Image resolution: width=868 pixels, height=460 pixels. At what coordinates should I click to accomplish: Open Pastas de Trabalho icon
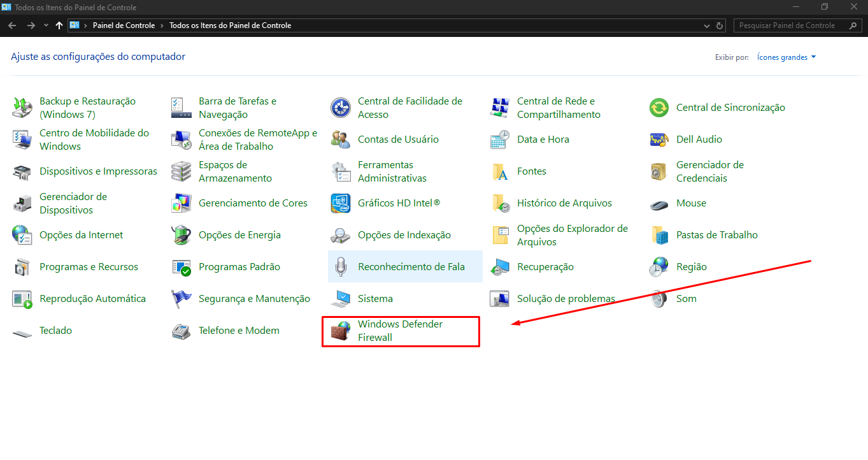tap(659, 235)
